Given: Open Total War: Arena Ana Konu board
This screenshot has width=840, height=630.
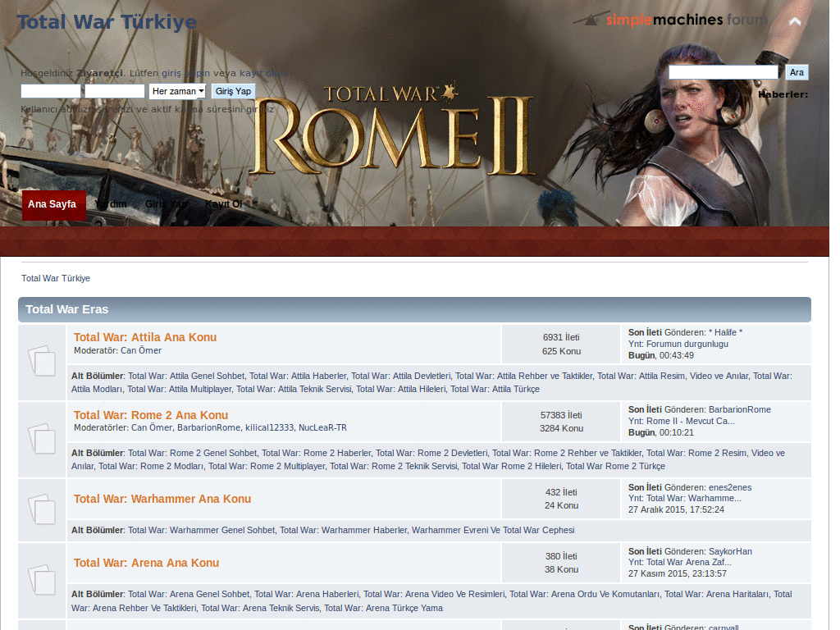Looking at the screenshot, I should click(x=146, y=563).
